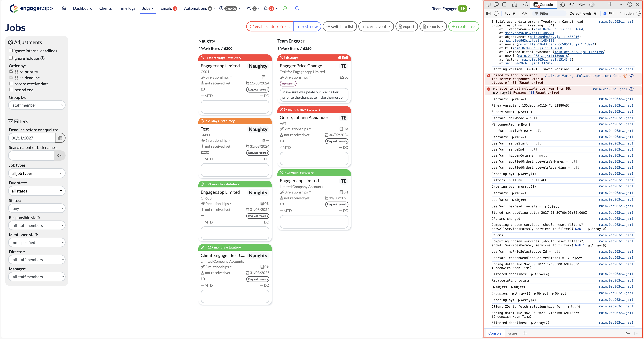This screenshot has width=644, height=339.
Task: Open date picker calendar icon for deadline filter
Action: pos(60,138)
